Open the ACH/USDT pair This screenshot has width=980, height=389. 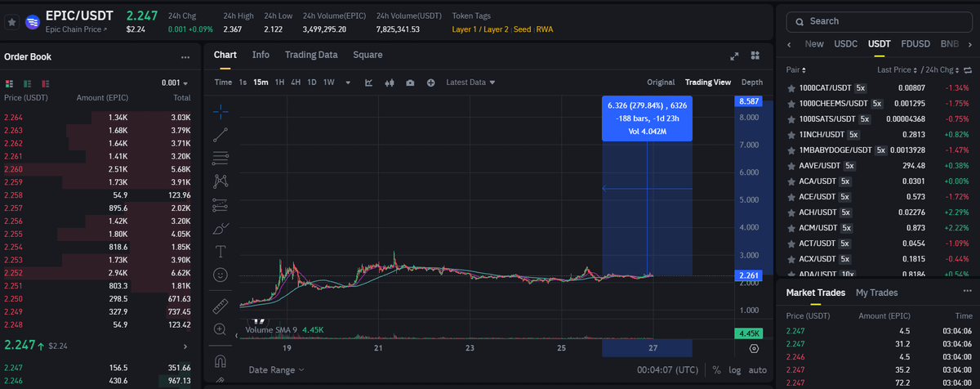pyautogui.click(x=877, y=212)
